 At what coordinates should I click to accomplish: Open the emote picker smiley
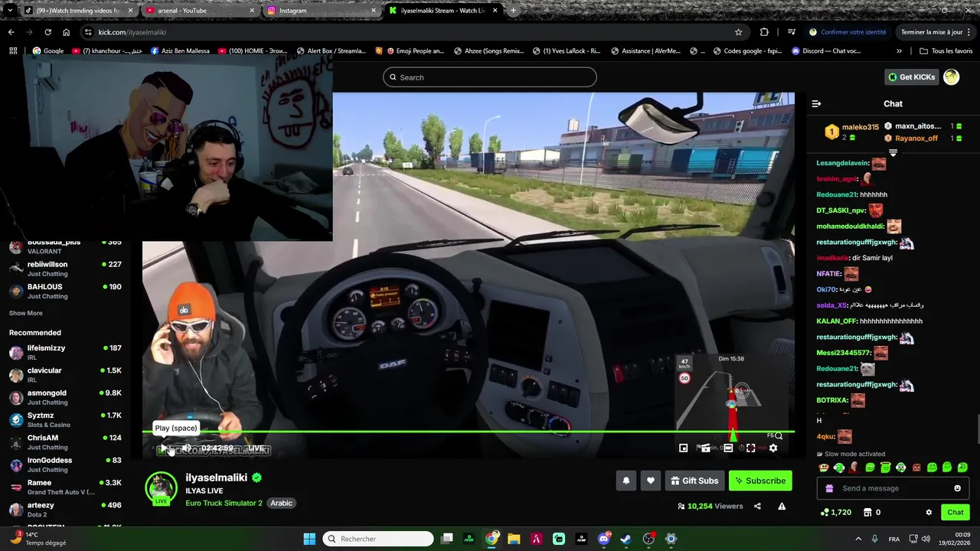[957, 488]
